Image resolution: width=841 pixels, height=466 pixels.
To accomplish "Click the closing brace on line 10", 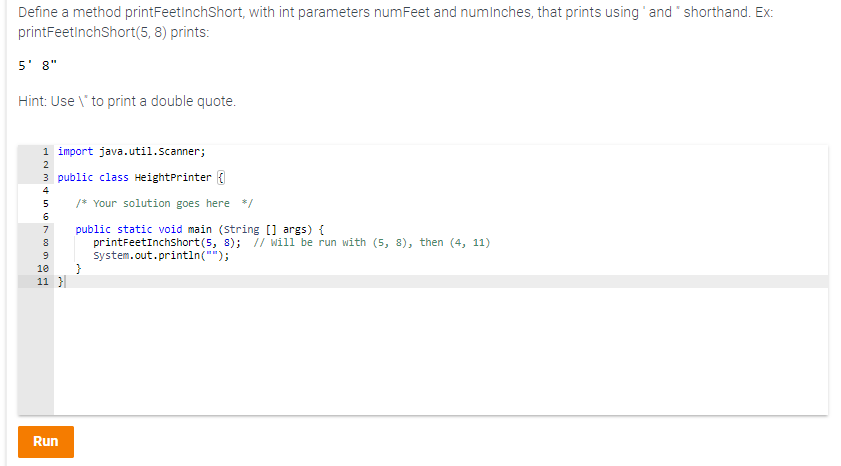I will click(78, 269).
